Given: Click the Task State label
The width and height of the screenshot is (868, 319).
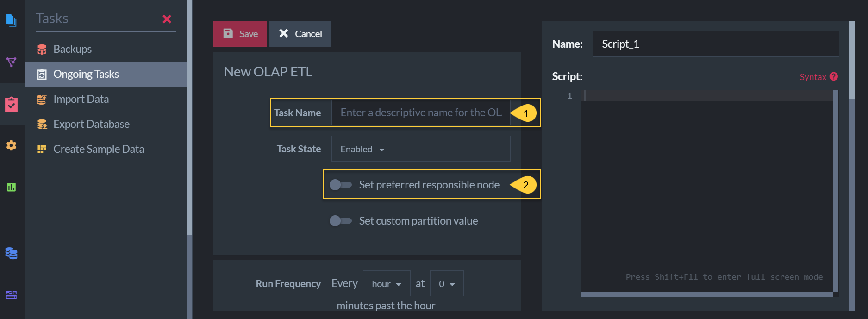Looking at the screenshot, I should [299, 149].
